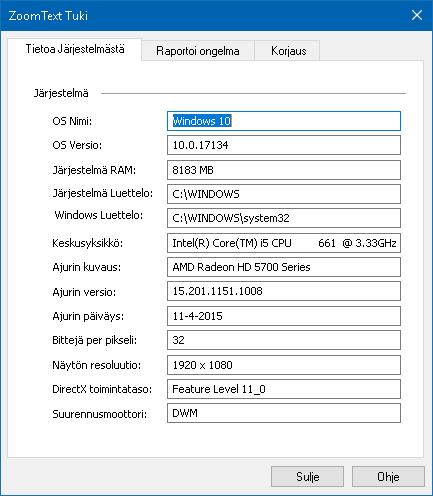Viewport: 433px width, 496px height.
Task: Focus the Järjestelmä Luettelo field C:\WINDOWS
Action: (x=284, y=194)
